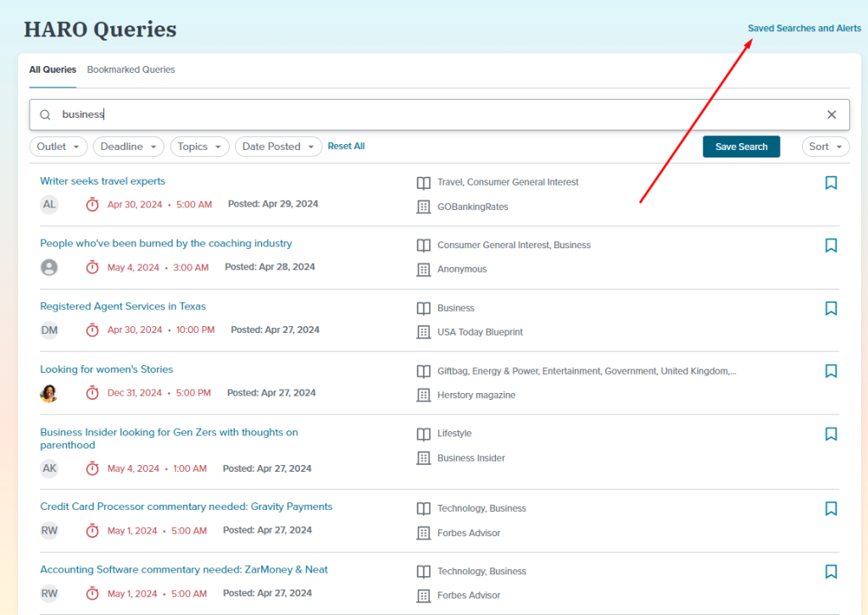868x615 pixels.
Task: Open the Date Posted filter dropdown
Action: coord(278,147)
